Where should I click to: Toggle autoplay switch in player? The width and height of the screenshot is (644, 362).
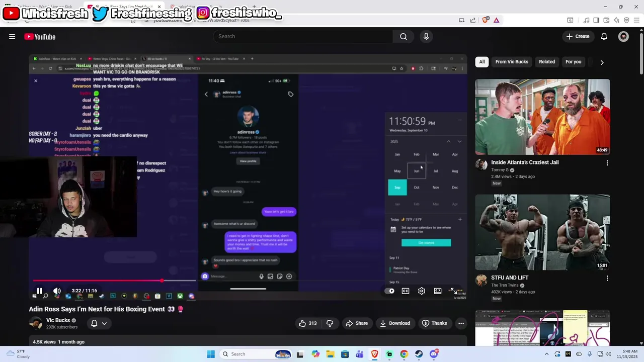389,291
